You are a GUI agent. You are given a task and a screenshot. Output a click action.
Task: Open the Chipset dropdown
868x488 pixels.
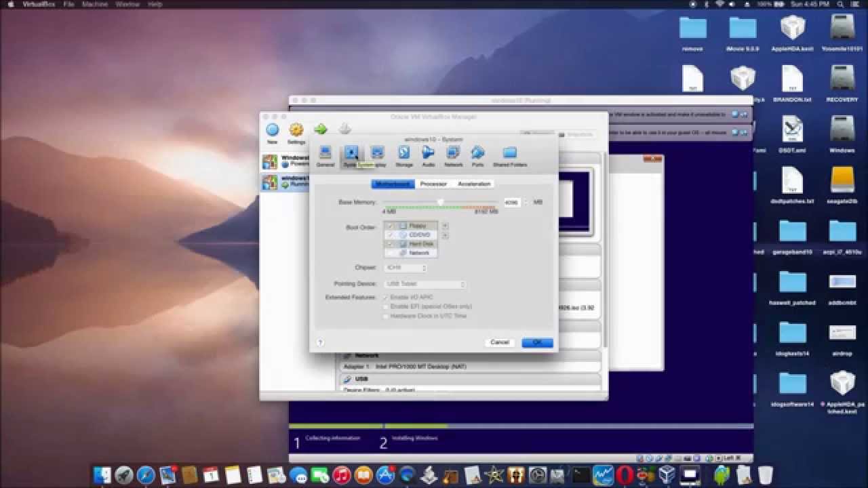coord(406,268)
